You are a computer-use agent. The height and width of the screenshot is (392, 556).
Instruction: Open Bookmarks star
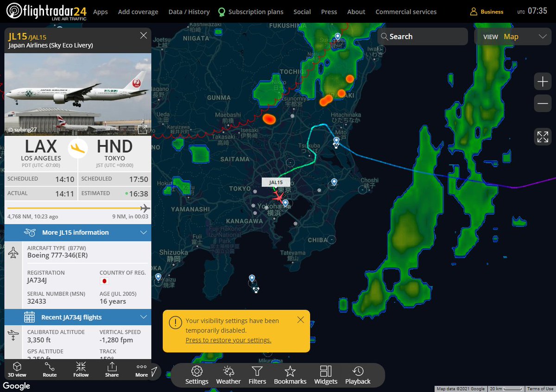click(290, 375)
